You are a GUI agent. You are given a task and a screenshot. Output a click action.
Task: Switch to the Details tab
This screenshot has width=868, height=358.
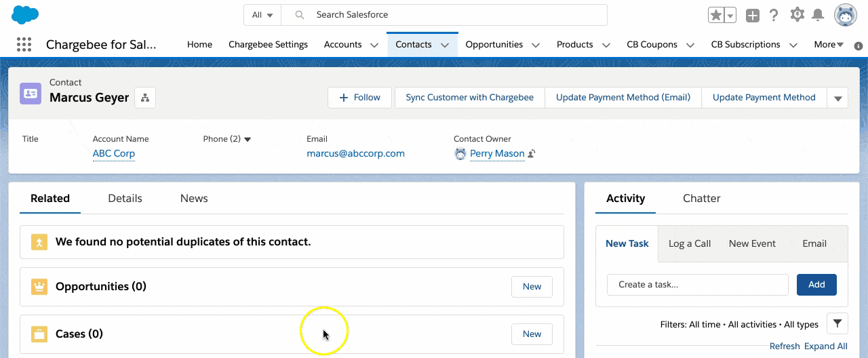(x=125, y=199)
